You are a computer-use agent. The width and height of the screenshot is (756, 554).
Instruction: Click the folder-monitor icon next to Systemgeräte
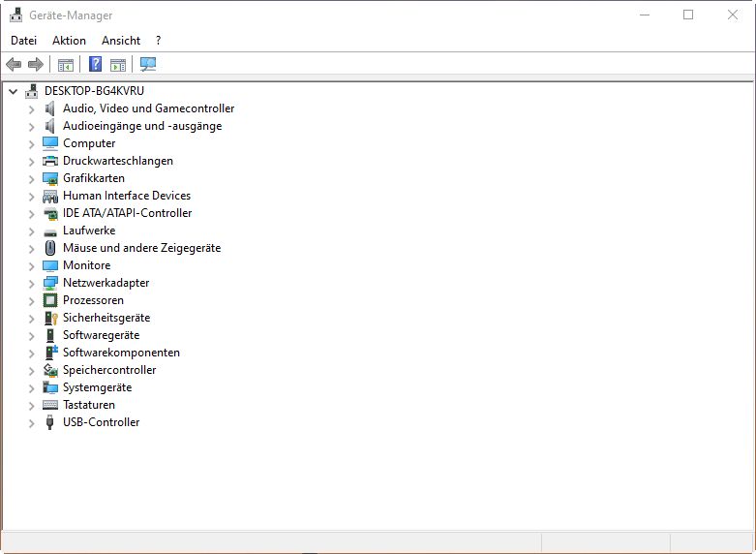click(50, 387)
